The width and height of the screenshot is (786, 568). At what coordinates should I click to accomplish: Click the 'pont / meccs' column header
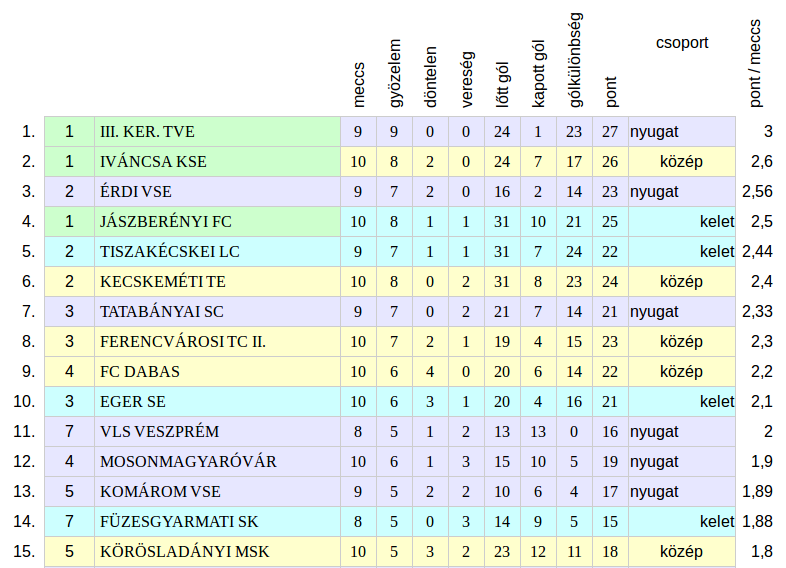click(755, 63)
